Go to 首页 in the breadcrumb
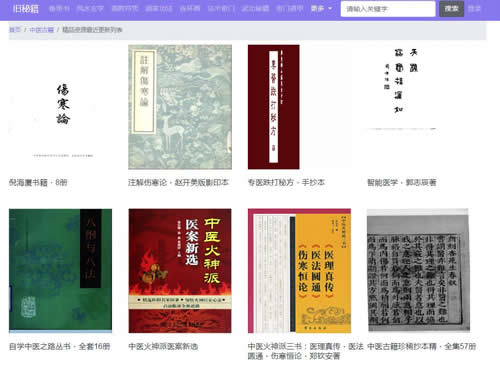This screenshot has height=365, width=500. [15, 30]
